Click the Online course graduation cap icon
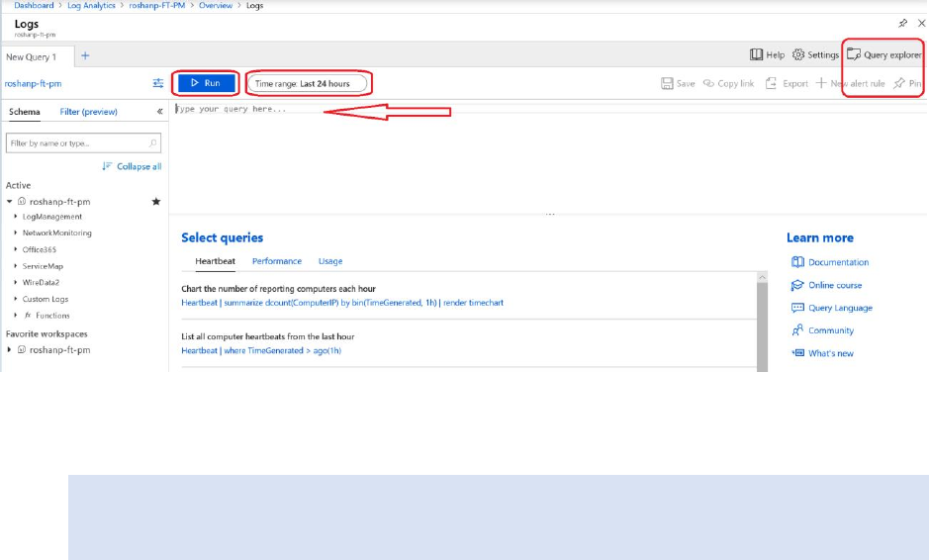Image resolution: width=929 pixels, height=560 pixels. (797, 285)
